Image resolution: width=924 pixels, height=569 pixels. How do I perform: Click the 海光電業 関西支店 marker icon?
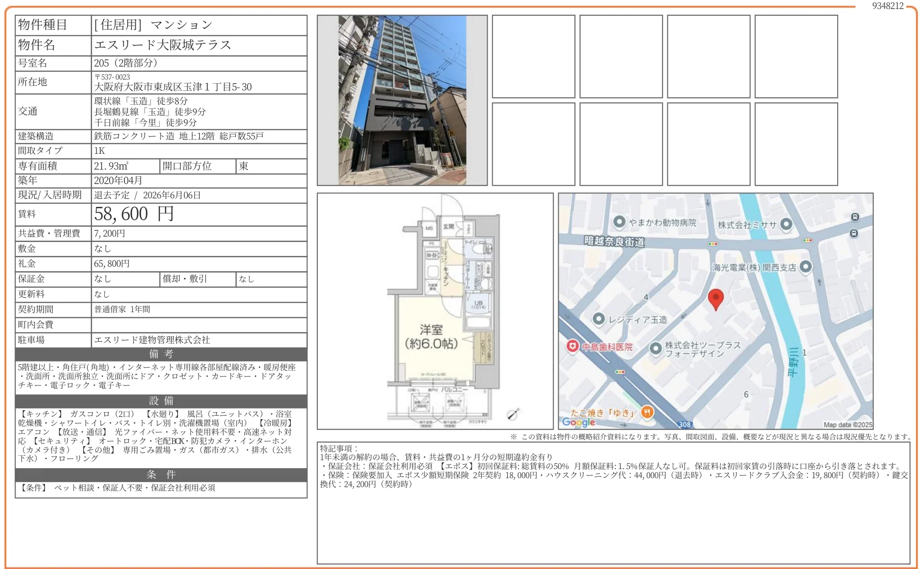click(x=806, y=267)
